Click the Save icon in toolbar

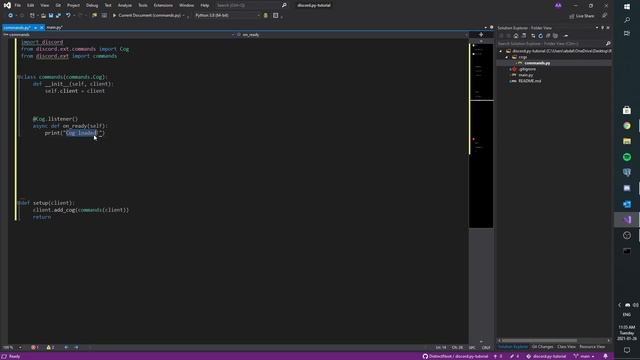[51, 16]
